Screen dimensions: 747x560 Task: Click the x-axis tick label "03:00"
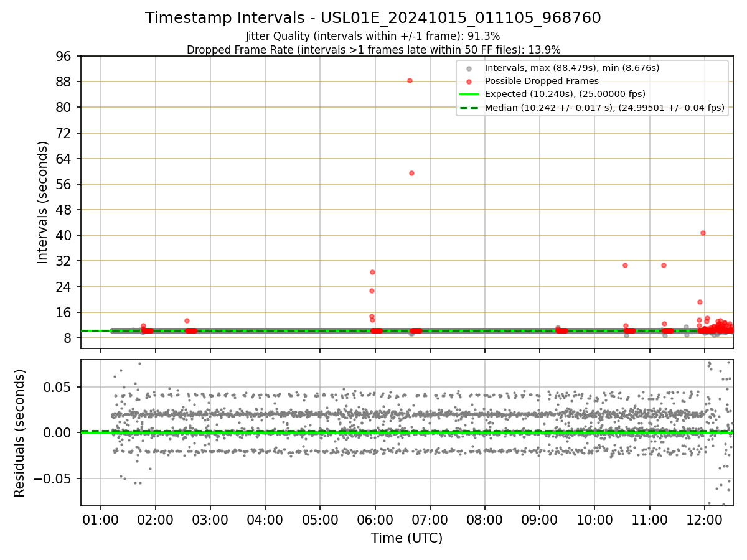[x=210, y=518]
